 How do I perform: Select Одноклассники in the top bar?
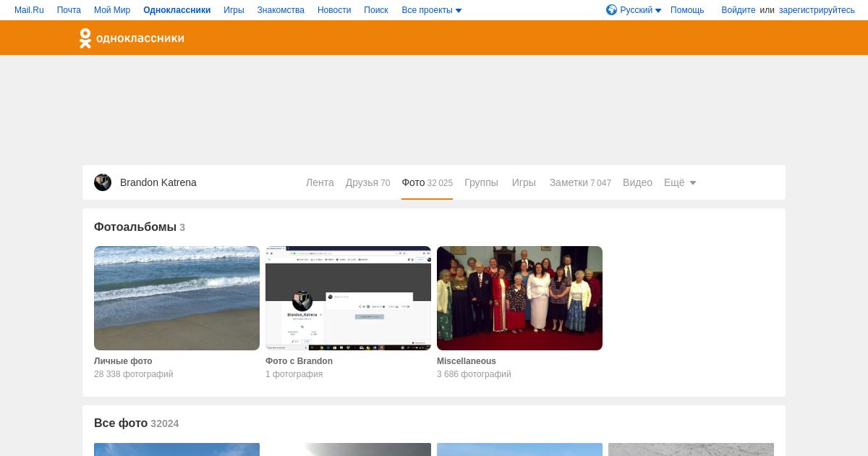(x=177, y=10)
